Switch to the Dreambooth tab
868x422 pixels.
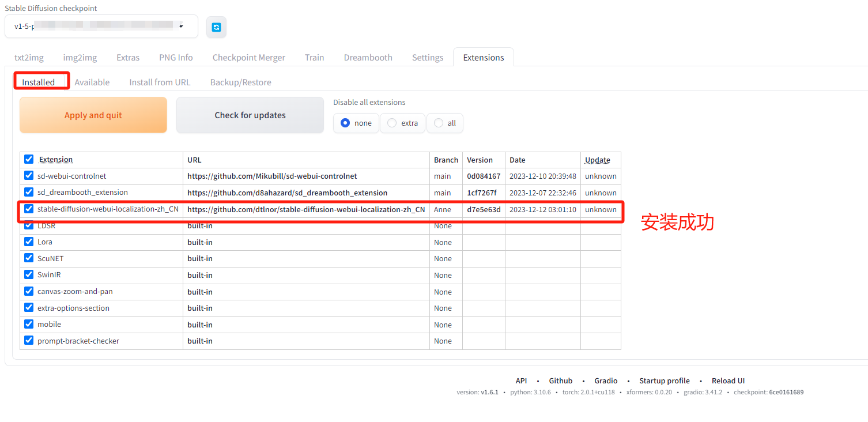368,58
